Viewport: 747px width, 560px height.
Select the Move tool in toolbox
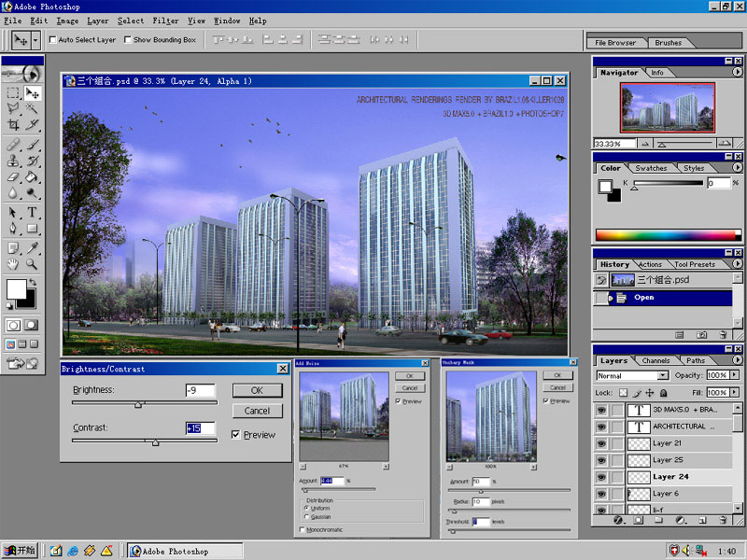[32, 92]
